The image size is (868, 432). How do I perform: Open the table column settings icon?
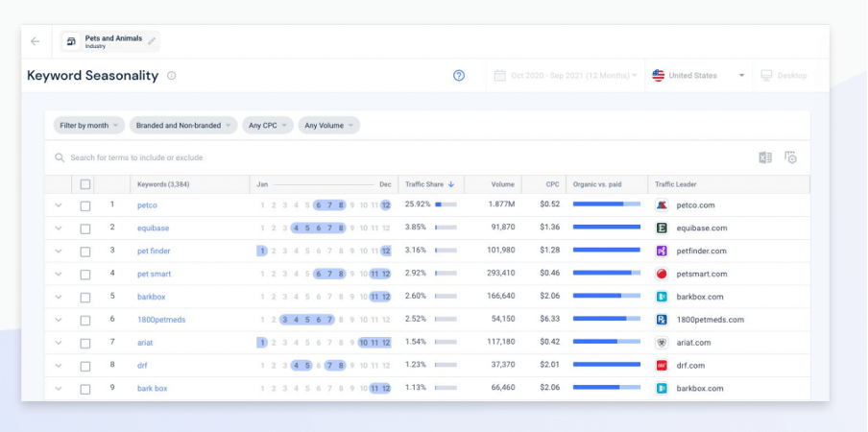[790, 157]
